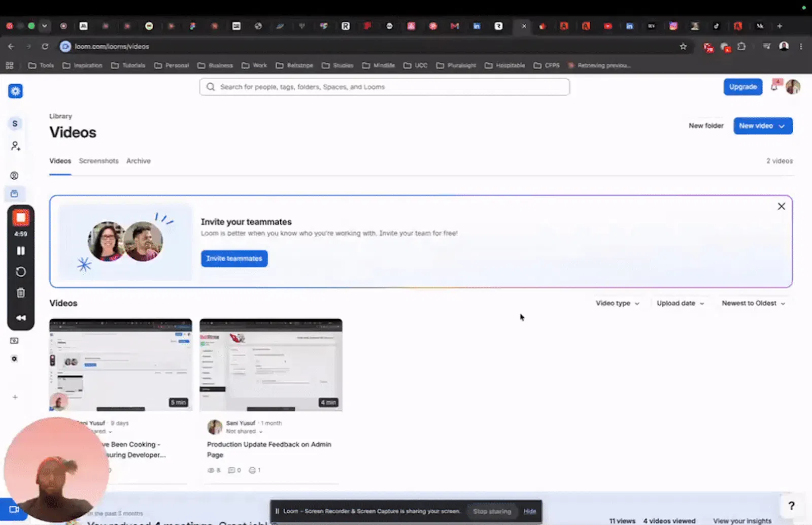This screenshot has height=525, width=812.
Task: Open the settings gear icon in sidebar
Action: coord(14,358)
